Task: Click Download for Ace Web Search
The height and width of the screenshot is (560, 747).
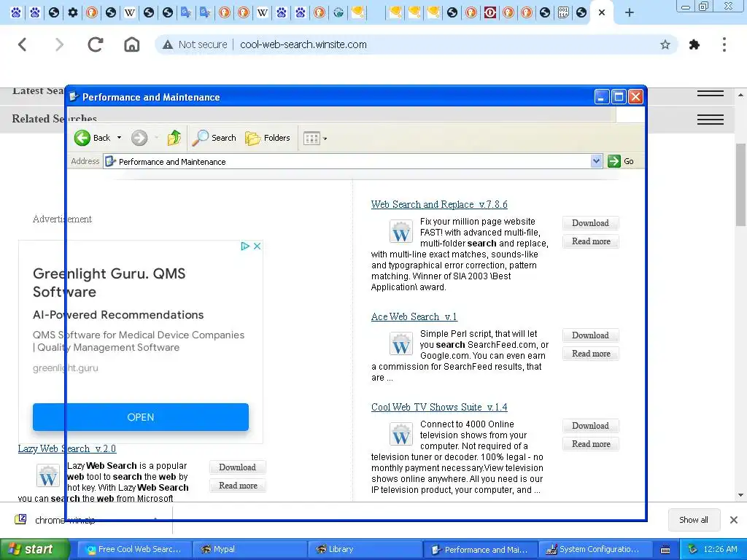Action: pos(590,335)
